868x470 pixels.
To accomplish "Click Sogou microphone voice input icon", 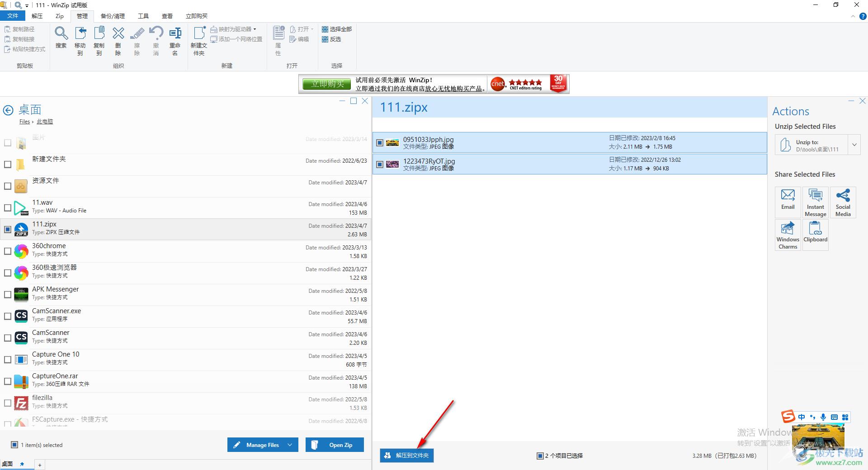I will [x=823, y=417].
